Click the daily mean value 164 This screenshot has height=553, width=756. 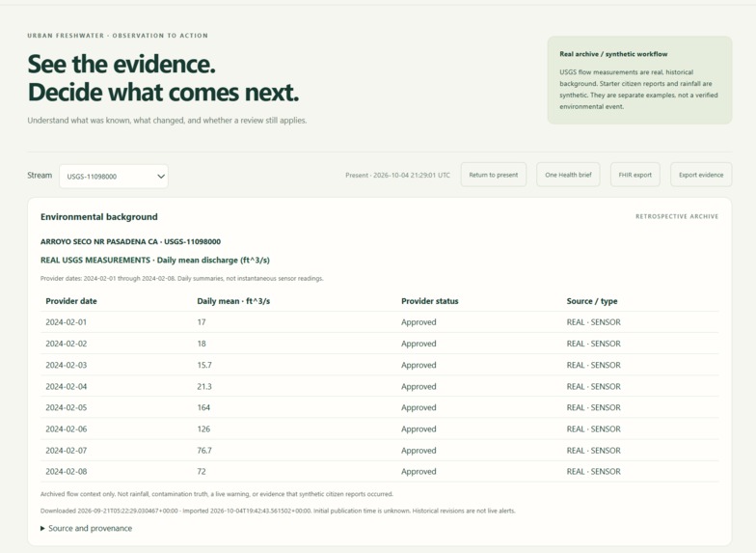click(x=203, y=407)
